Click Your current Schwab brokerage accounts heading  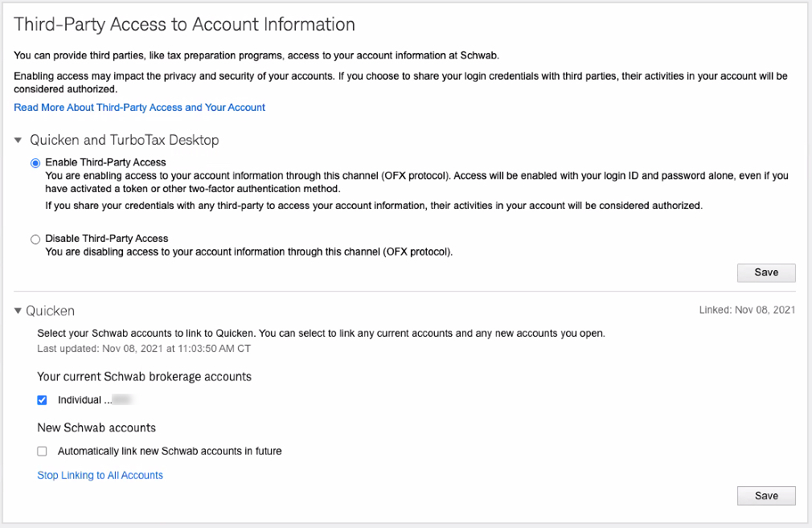tap(145, 377)
